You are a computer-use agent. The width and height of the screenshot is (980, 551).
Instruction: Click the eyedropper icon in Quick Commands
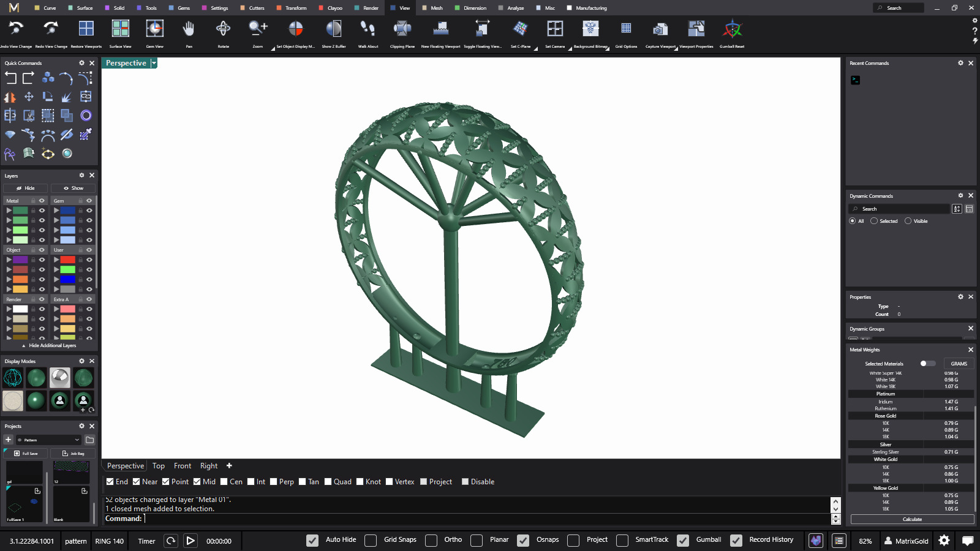pos(86,135)
